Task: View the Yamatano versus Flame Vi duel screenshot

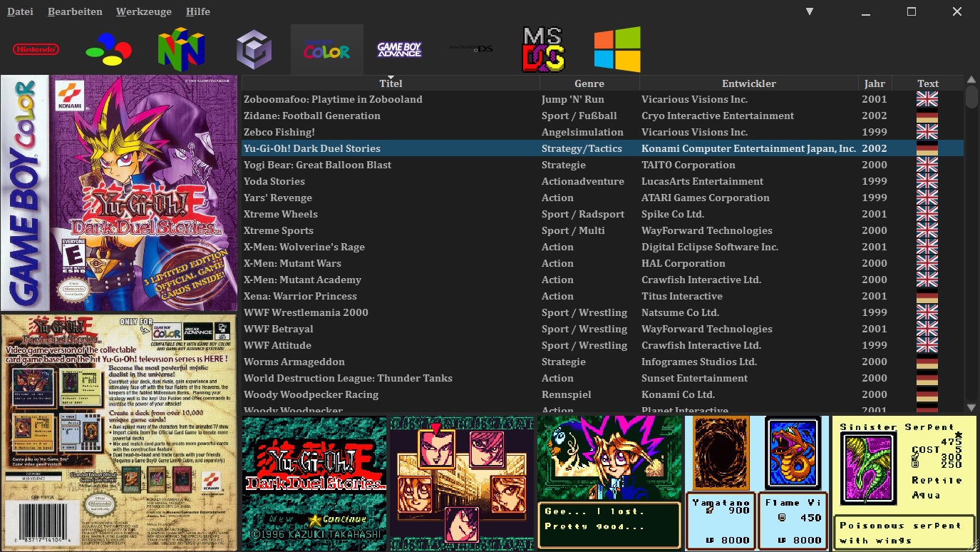Action: pyautogui.click(x=757, y=484)
